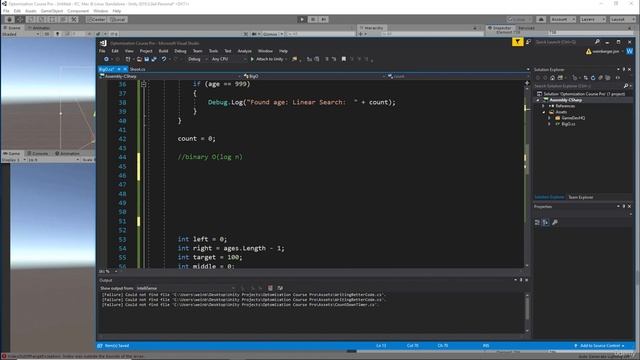Expand the GameDevHQ folder
The width and height of the screenshot is (640, 360).
(x=549, y=118)
